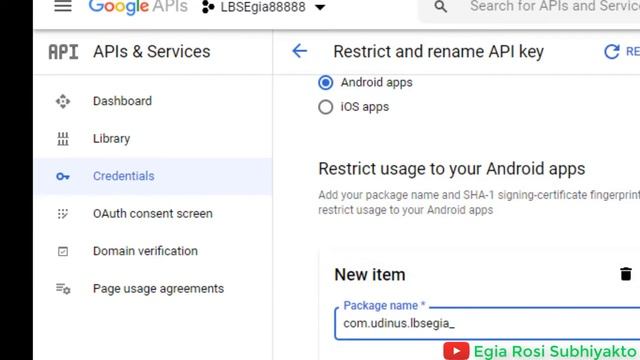The width and height of the screenshot is (640, 360).
Task: Click the Credentials key icon
Action: pos(63,176)
